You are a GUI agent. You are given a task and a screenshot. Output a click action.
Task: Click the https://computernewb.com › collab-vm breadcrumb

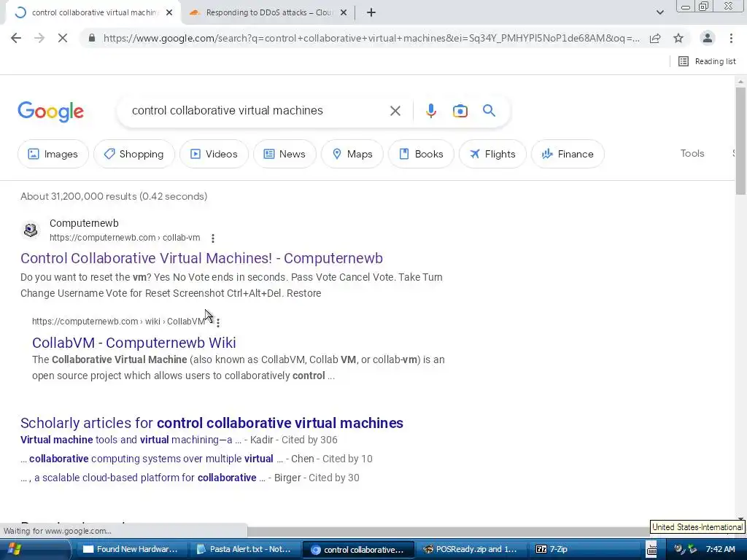[x=125, y=238]
